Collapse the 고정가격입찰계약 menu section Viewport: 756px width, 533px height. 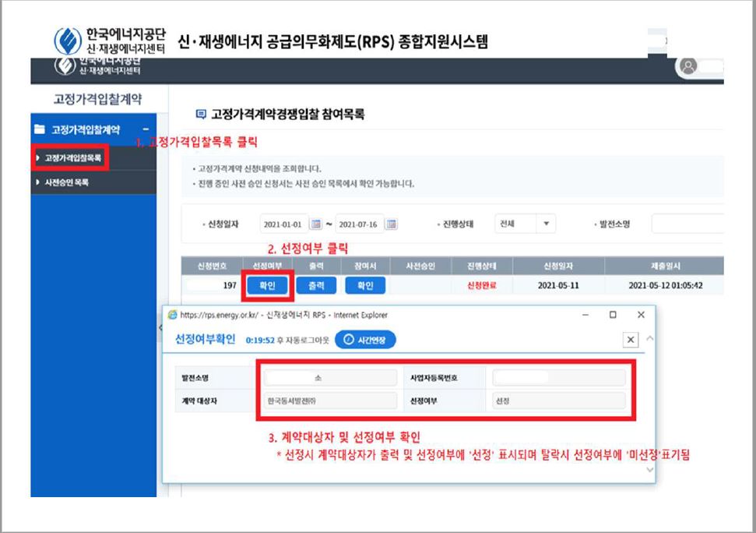click(x=145, y=129)
